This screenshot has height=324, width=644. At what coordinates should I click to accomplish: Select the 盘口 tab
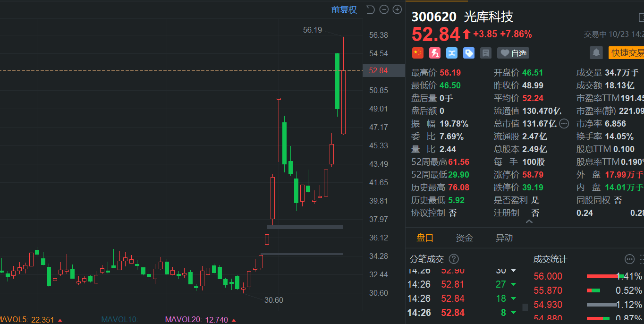(x=424, y=238)
